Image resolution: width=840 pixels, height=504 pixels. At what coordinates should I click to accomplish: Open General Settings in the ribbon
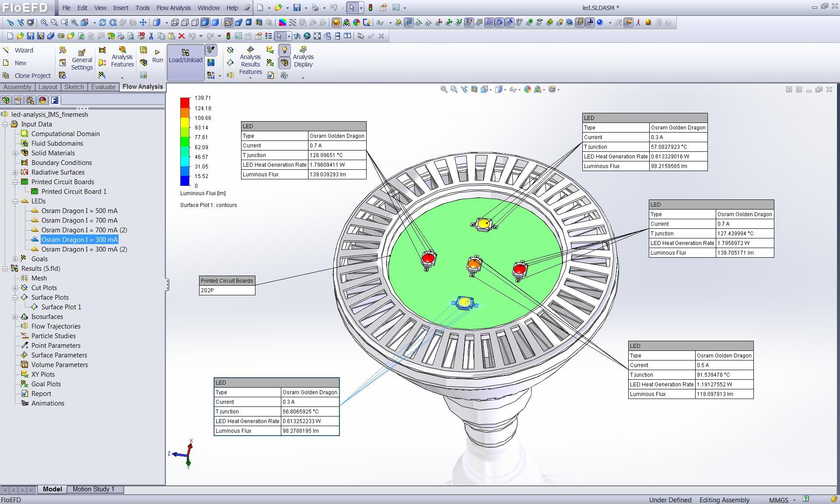[82, 60]
